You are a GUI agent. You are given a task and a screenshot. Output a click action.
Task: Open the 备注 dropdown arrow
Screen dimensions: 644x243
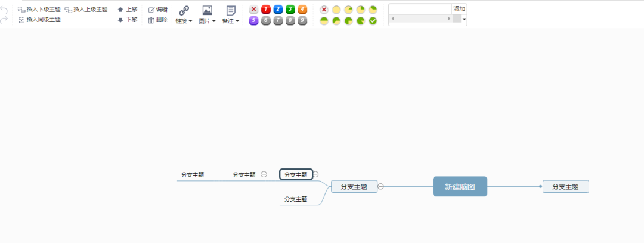click(x=237, y=21)
